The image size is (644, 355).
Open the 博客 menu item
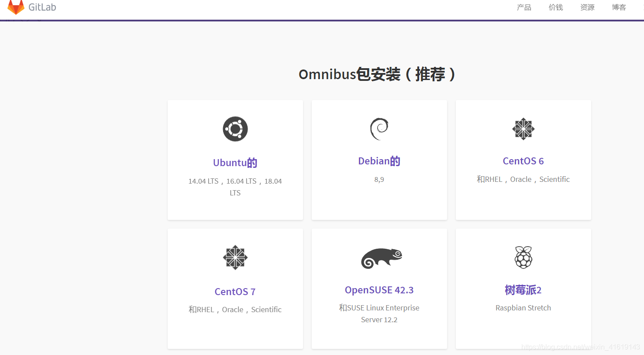tap(619, 7)
